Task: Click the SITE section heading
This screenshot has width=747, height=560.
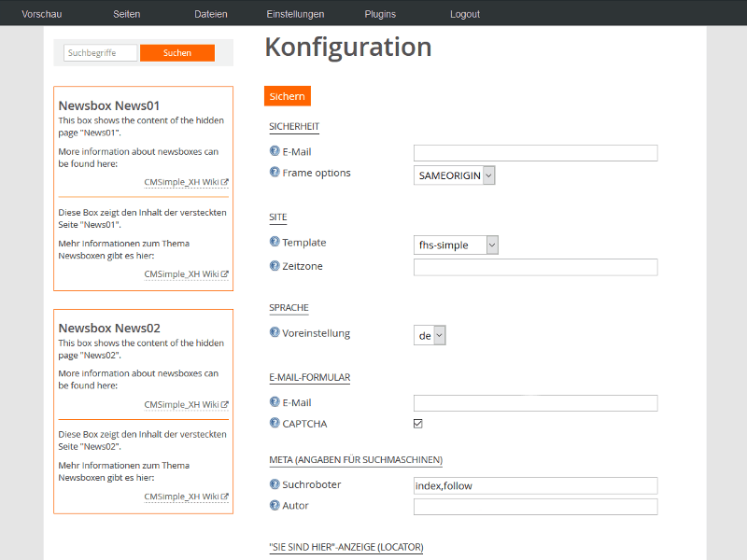Action: coord(277,217)
